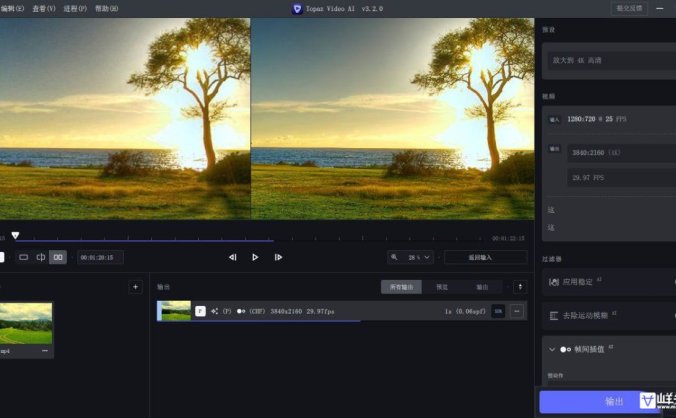This screenshot has height=418, width=676.
Task: Open the 3840:2160 (4K) output resolution dropdown
Action: pyautogui.click(x=621, y=153)
